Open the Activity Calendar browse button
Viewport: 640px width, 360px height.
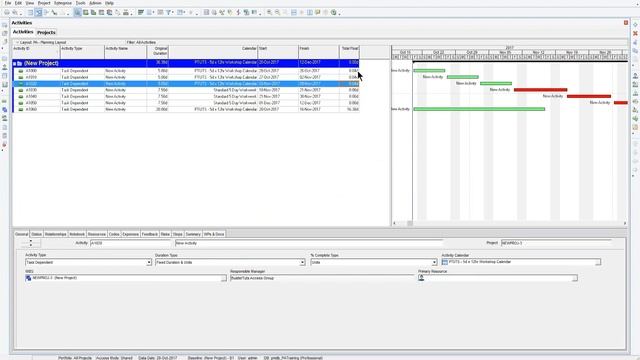(598, 262)
